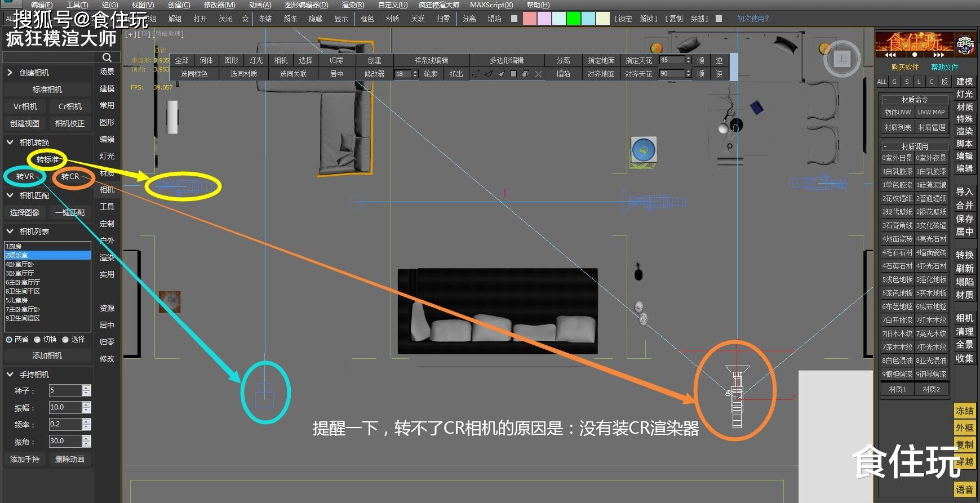Click the 标准相机 button
The height and width of the screenshot is (503, 980).
[47, 90]
